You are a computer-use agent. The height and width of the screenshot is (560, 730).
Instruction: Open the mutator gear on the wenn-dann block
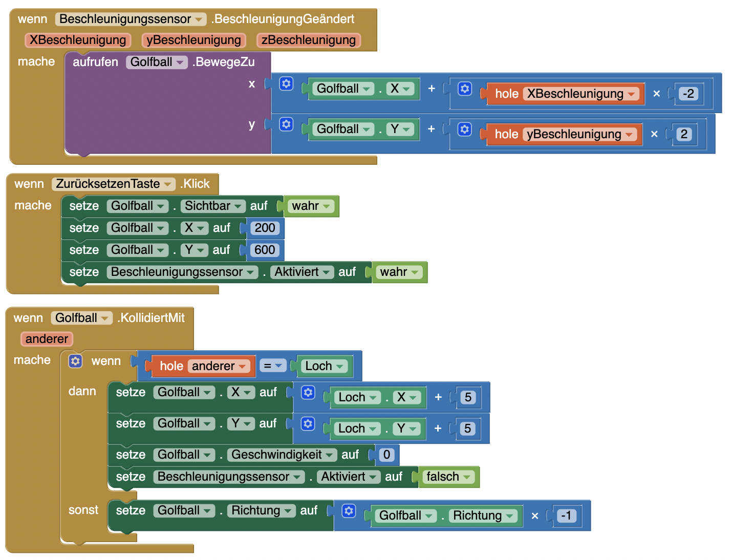pyautogui.click(x=75, y=361)
